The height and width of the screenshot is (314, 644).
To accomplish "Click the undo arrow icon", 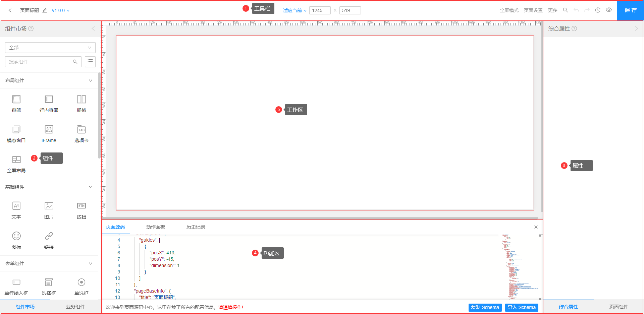I will 576,10.
